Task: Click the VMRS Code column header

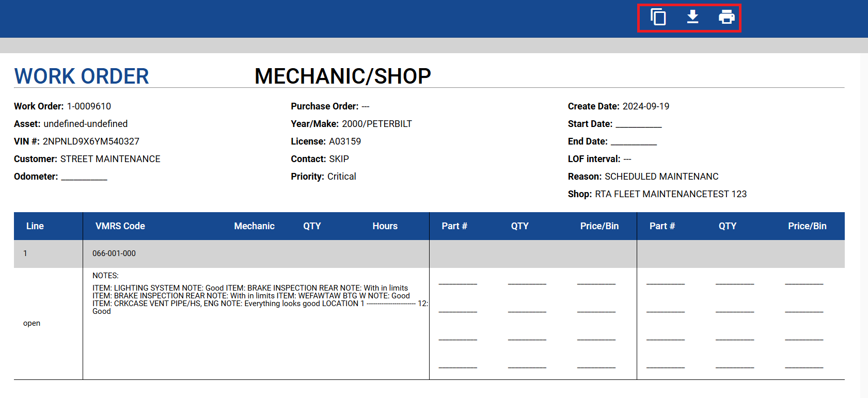Action: 120,226
